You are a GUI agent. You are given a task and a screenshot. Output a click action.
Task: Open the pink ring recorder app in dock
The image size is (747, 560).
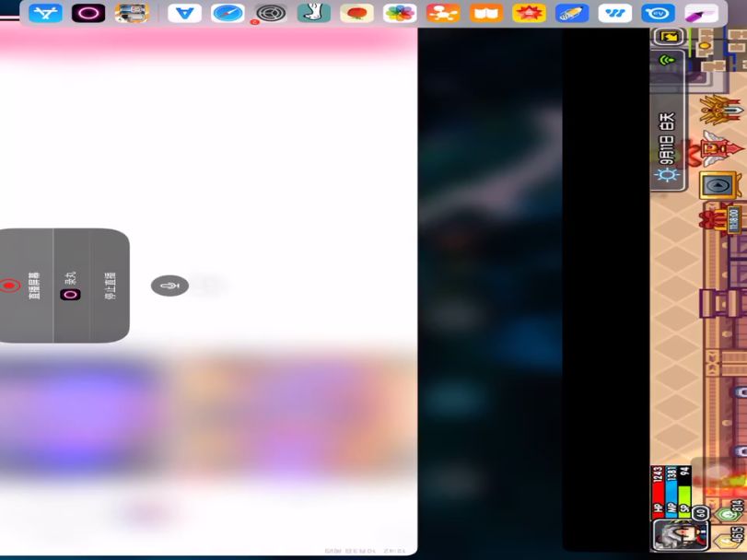click(x=88, y=13)
